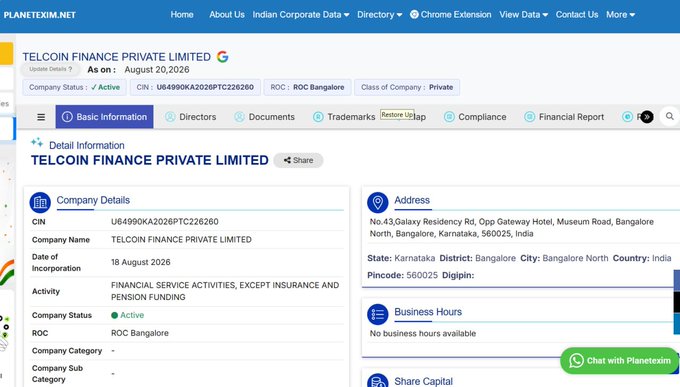Click the Share button
The width and height of the screenshot is (680, 387).
(298, 160)
